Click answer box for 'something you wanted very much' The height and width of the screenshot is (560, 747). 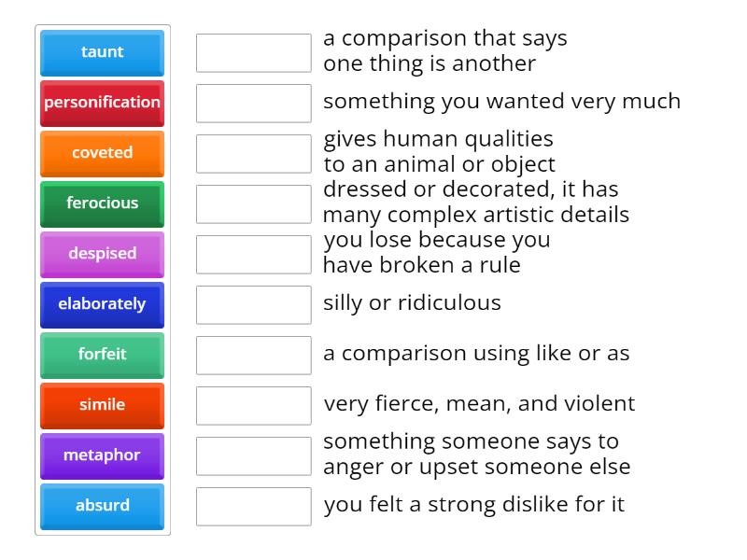pyautogui.click(x=254, y=104)
